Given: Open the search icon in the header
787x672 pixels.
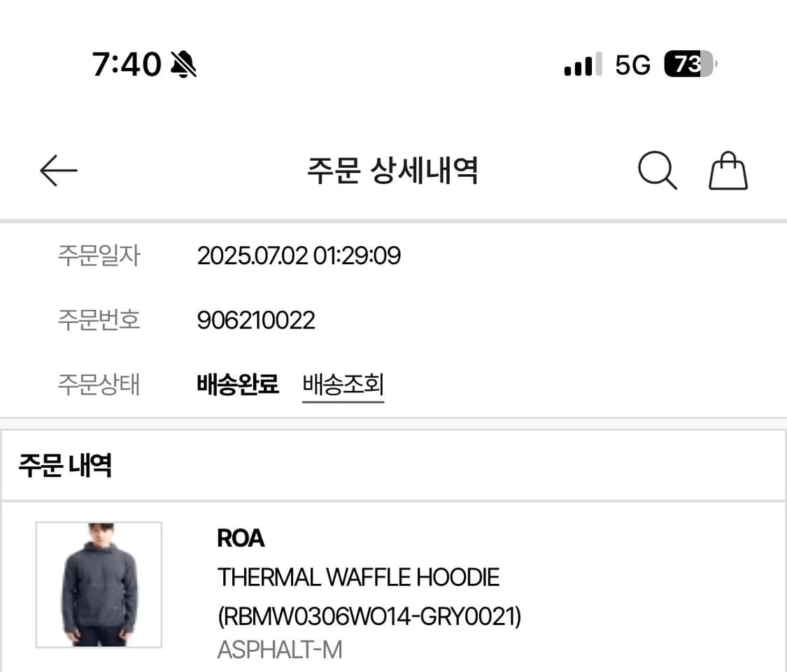Looking at the screenshot, I should point(656,170).
